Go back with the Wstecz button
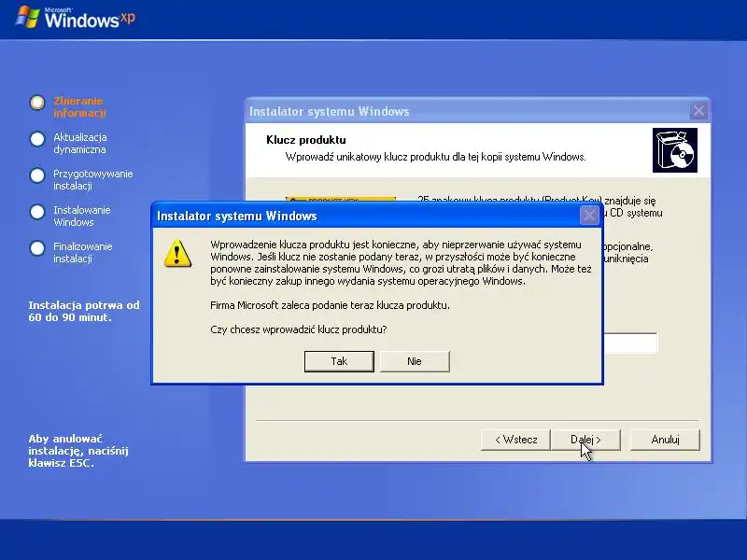Image resolution: width=747 pixels, height=560 pixels. tap(515, 440)
